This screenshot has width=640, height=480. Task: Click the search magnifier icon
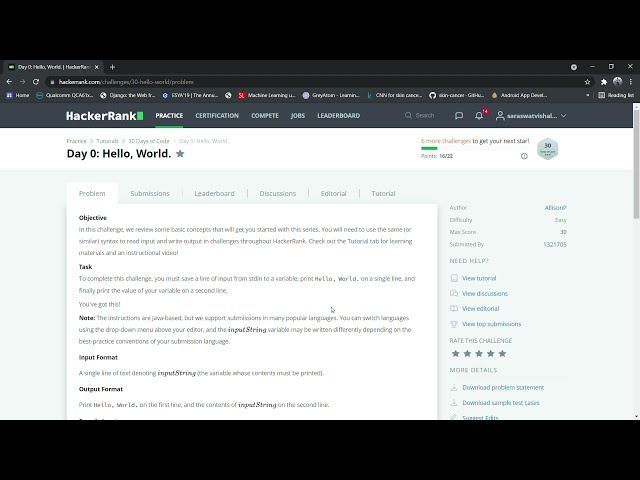click(408, 116)
